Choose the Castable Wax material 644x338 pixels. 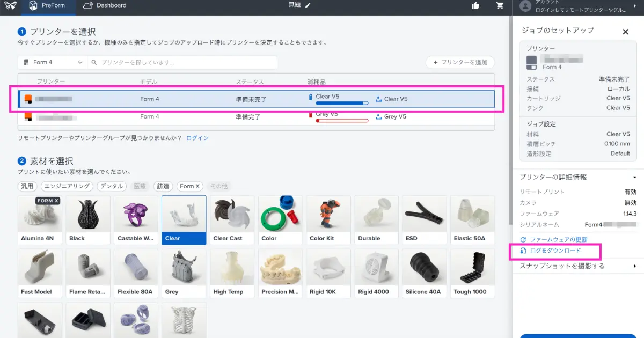pyautogui.click(x=136, y=220)
